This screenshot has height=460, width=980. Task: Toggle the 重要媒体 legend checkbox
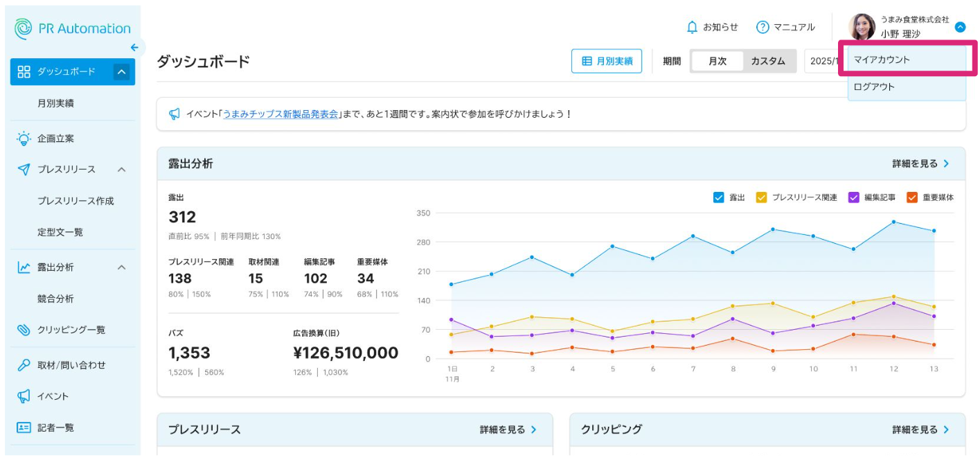(911, 197)
